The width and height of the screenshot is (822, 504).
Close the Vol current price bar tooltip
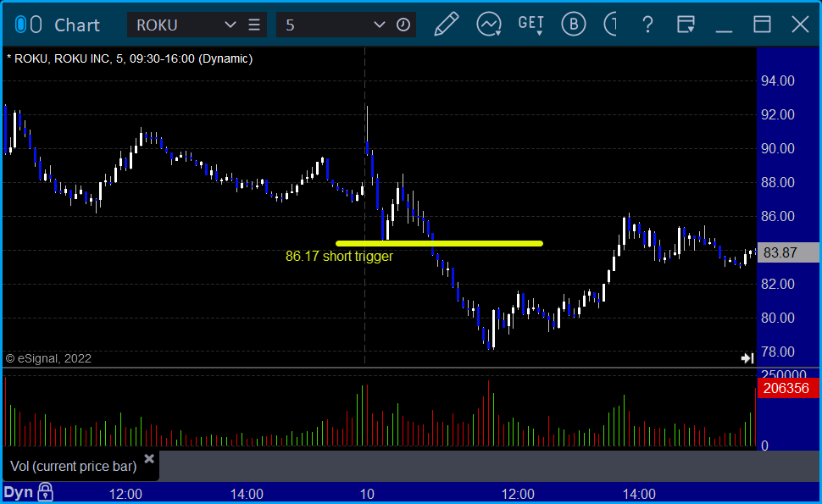click(x=149, y=459)
